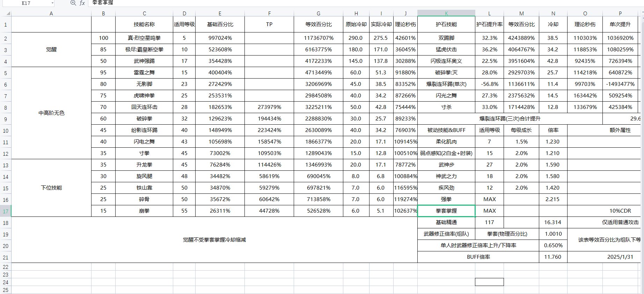Click the 被动技能&BUFF cell
Viewport: 644px width, 294px height.
click(x=446, y=130)
